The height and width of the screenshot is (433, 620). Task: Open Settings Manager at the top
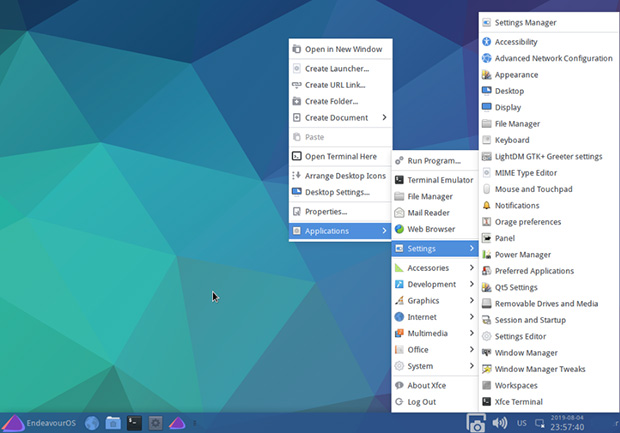click(x=549, y=23)
